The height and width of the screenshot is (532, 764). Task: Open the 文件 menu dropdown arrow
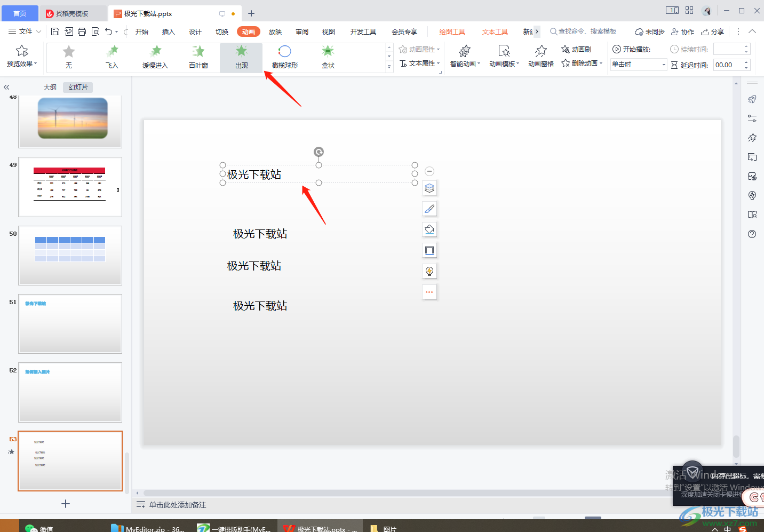click(39, 31)
